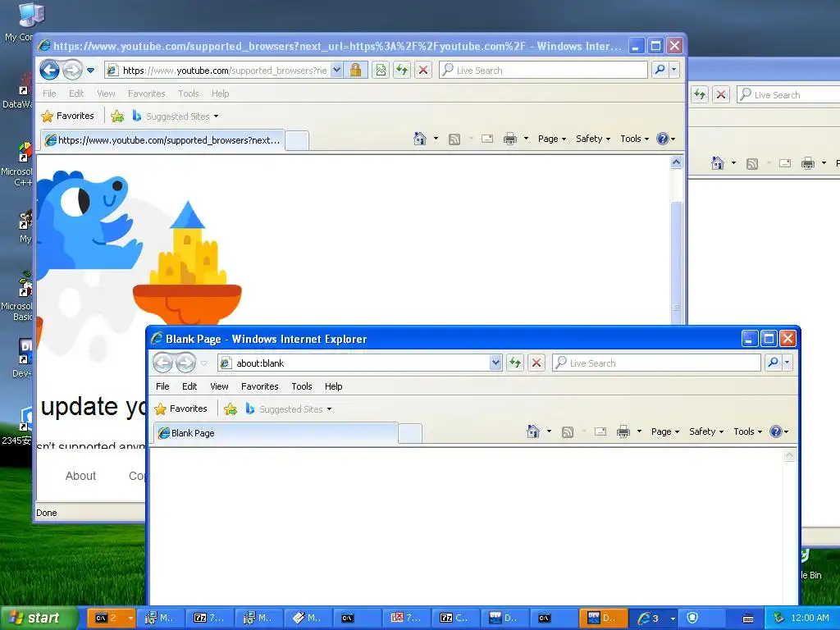Click Home icon in YouTube window
Viewport: 840px width, 630px height.
[420, 139]
